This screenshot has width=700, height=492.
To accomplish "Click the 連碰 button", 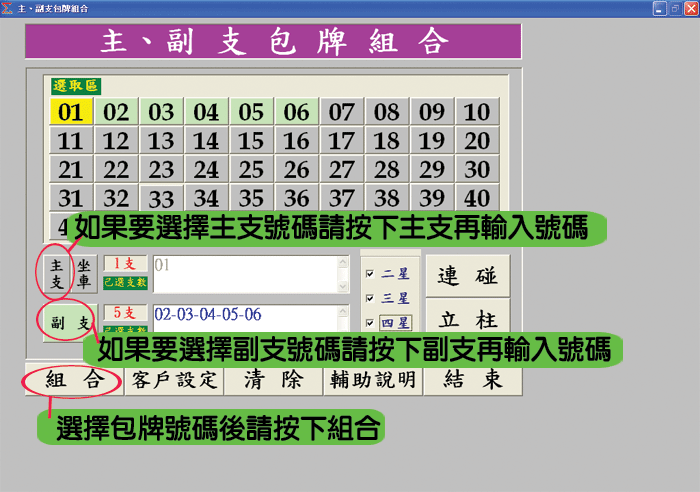I will click(467, 275).
